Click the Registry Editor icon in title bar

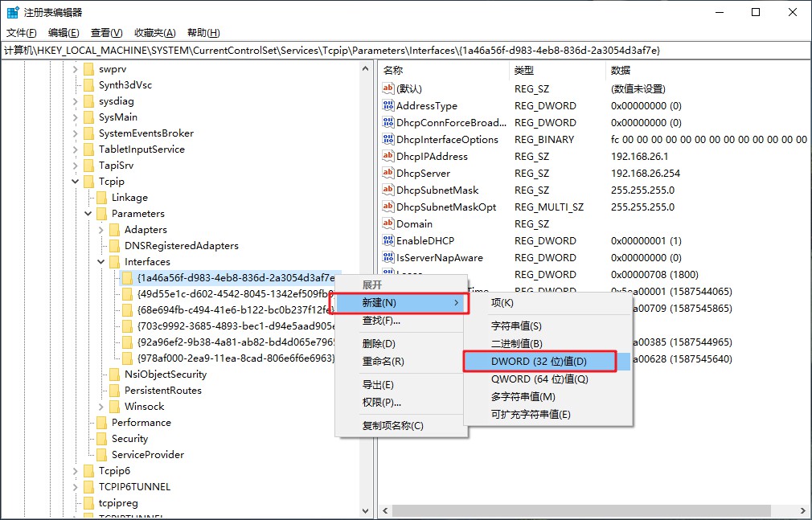[11, 11]
